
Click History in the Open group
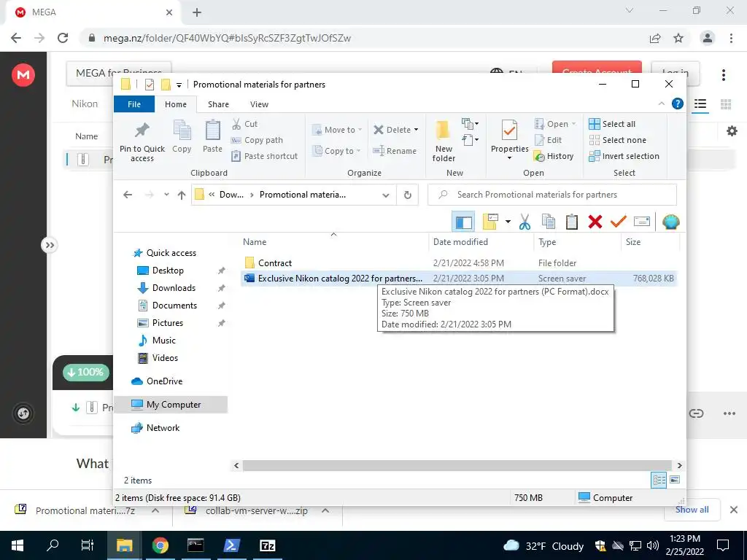(x=554, y=156)
